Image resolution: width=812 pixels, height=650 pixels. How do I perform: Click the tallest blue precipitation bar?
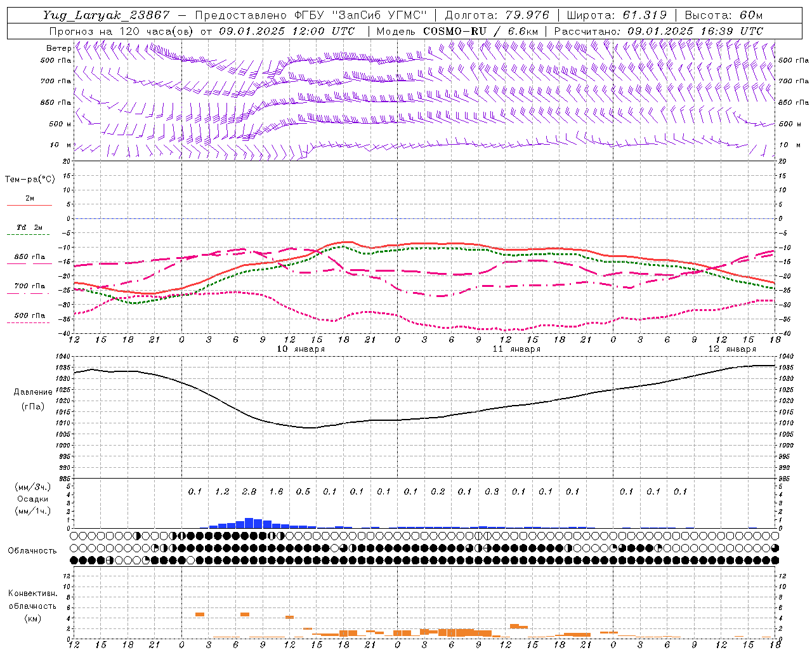[249, 523]
